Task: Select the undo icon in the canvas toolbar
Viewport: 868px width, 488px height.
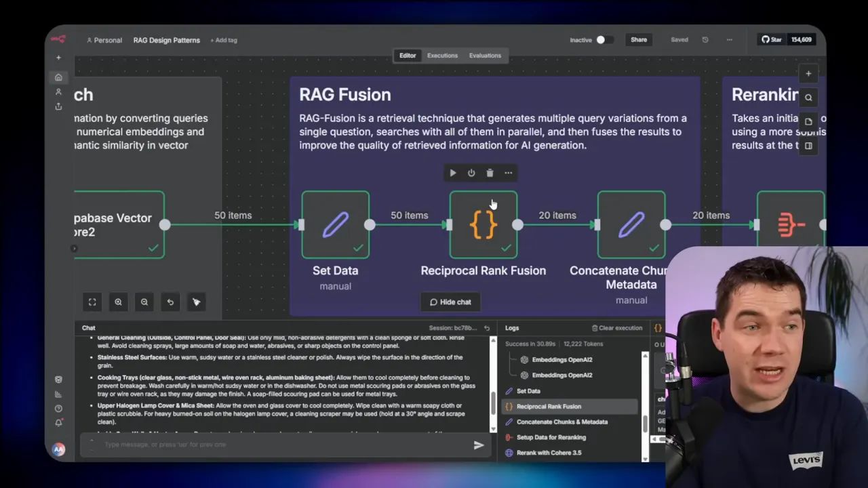Action: 170,302
